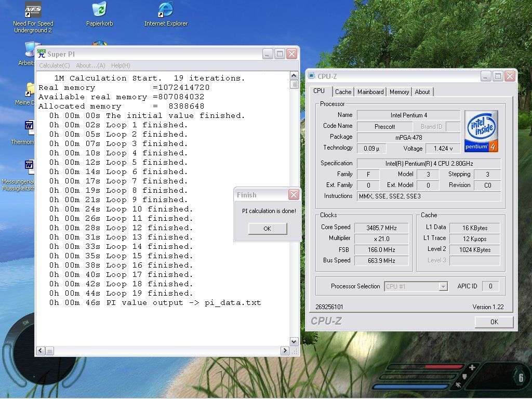Switch to the About tab in CPU-Z

point(422,92)
